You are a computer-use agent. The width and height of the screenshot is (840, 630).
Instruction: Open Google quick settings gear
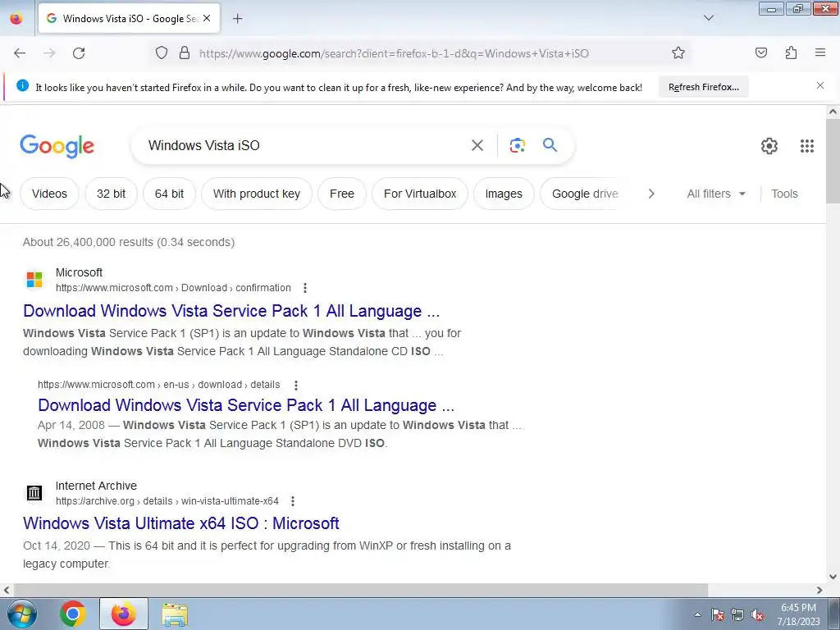pyautogui.click(x=769, y=146)
